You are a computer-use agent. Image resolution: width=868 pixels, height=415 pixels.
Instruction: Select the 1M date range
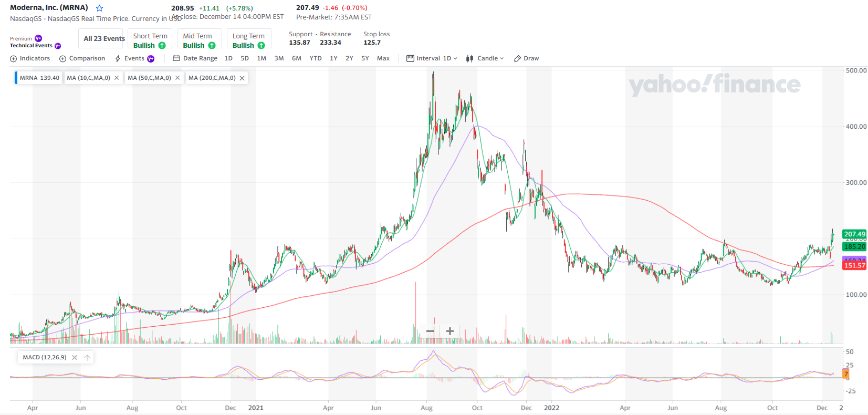262,58
